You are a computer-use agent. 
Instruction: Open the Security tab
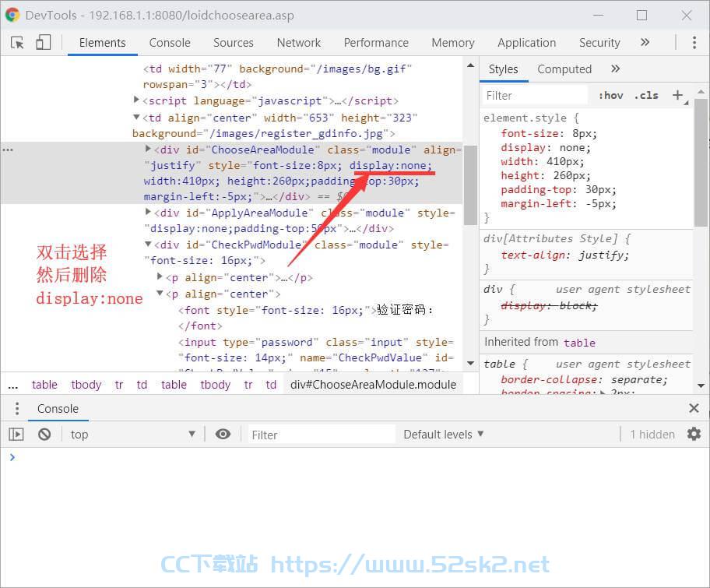pos(599,43)
